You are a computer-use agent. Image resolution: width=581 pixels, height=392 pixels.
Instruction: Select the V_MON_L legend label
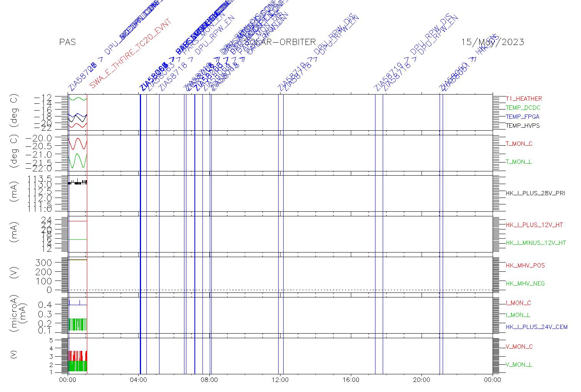pyautogui.click(x=519, y=365)
